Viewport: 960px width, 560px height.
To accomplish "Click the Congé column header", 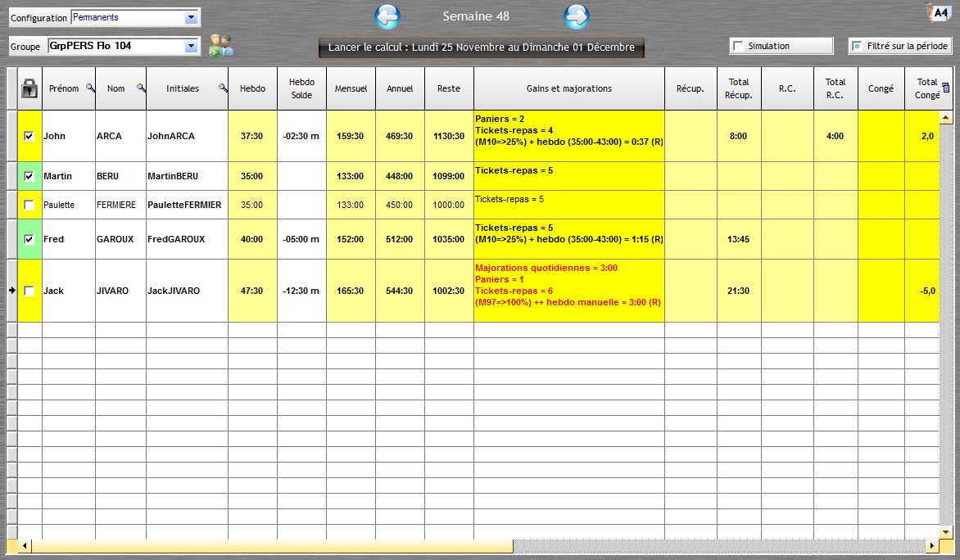I will pyautogui.click(x=881, y=88).
